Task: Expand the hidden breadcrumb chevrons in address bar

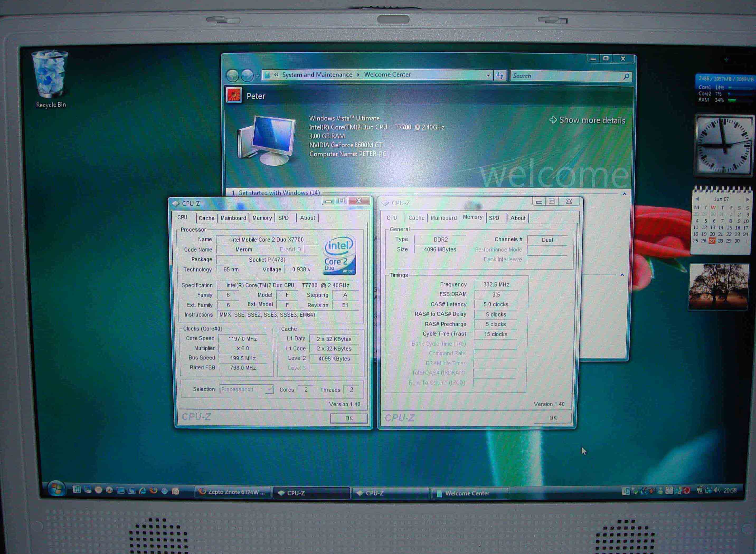Action: coord(276,75)
